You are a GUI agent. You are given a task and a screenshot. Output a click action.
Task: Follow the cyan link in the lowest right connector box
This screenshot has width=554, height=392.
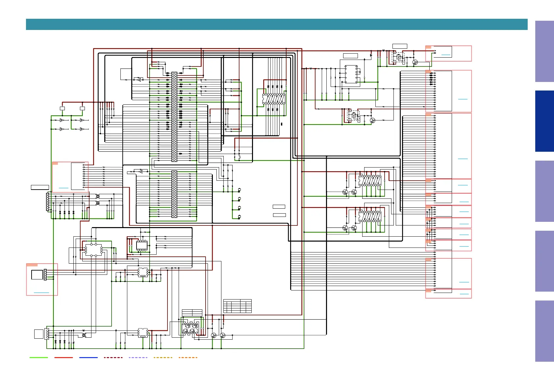coord(464,294)
